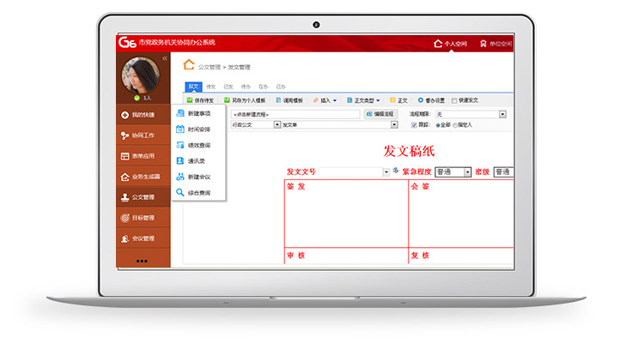The width and height of the screenshot is (644, 355).
Task: Click the 督办设置 gear toolbar item
Action: click(x=431, y=100)
